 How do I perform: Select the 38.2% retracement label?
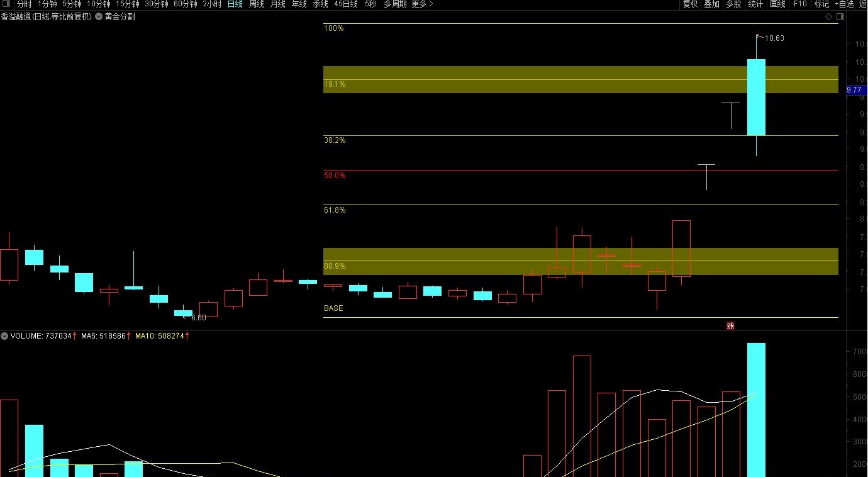(334, 140)
